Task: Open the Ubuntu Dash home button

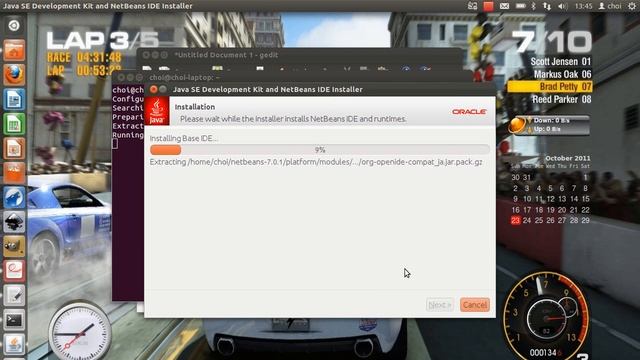Action: (14, 26)
